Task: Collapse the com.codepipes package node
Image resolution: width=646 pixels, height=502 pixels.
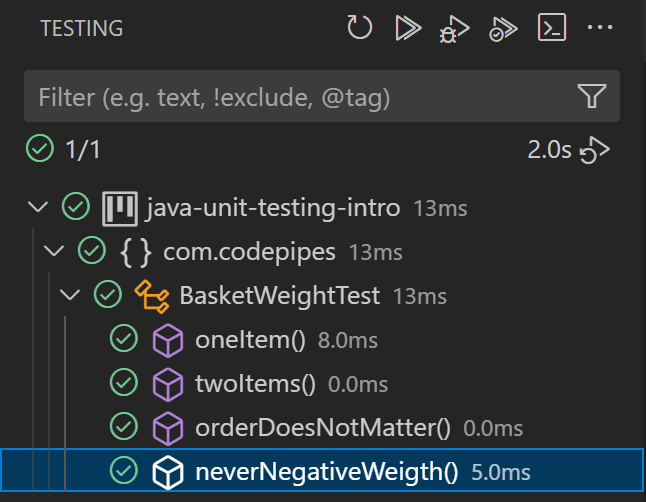Action: coord(54,251)
